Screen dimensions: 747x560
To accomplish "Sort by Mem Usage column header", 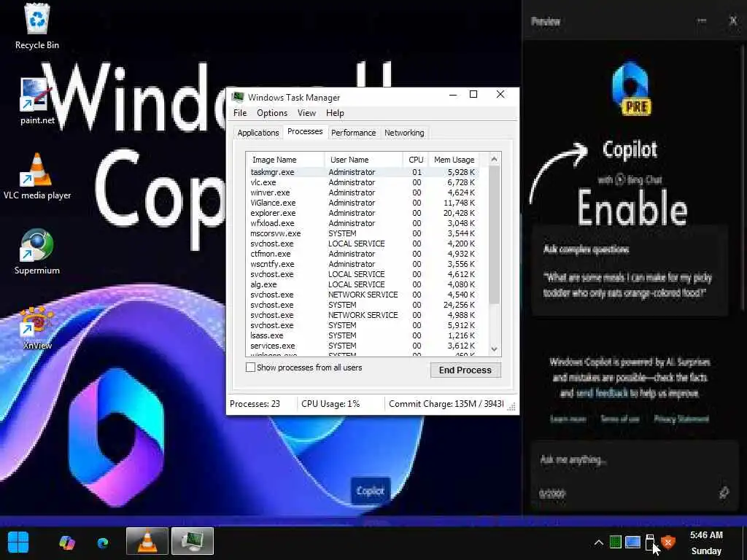I will (454, 160).
